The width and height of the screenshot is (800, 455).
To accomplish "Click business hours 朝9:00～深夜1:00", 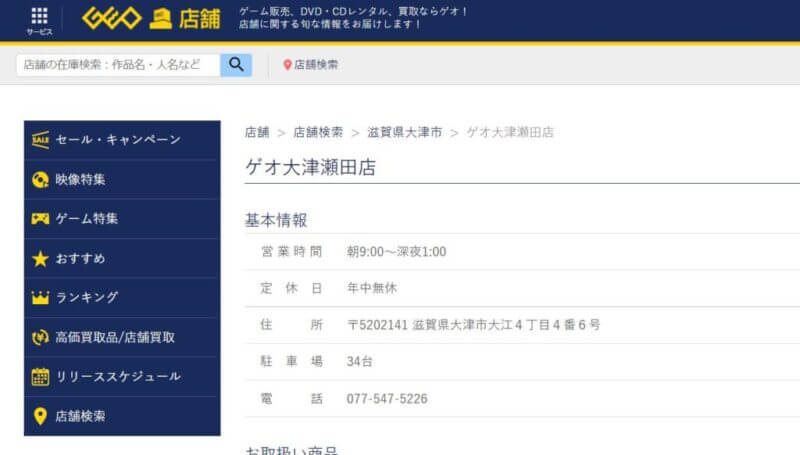I will coord(396,252).
